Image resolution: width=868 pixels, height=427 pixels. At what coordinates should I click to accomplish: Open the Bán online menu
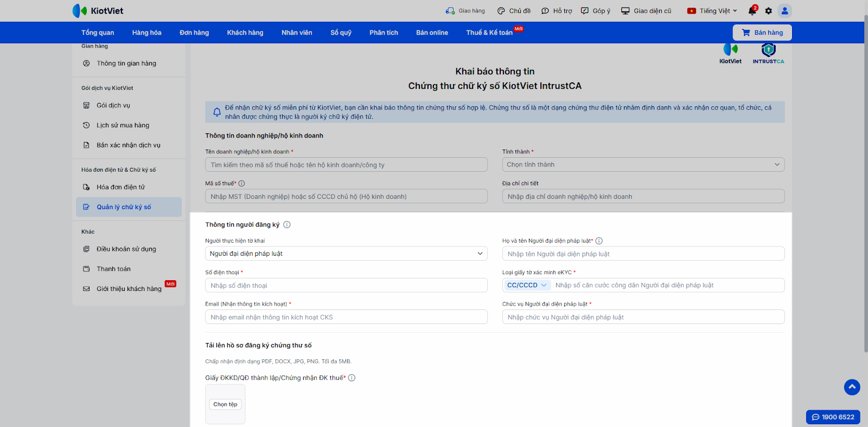432,33
